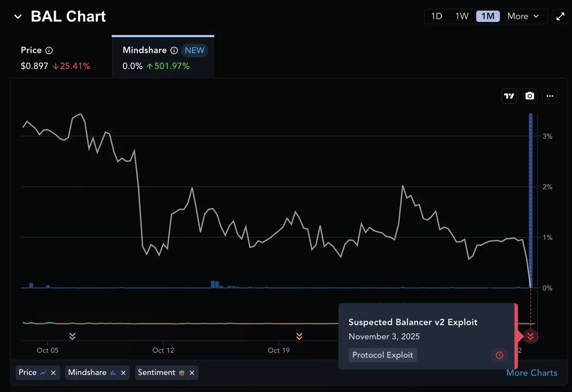Click the clock icon in exploit tooltip
The width and height of the screenshot is (572, 392).
pos(499,355)
